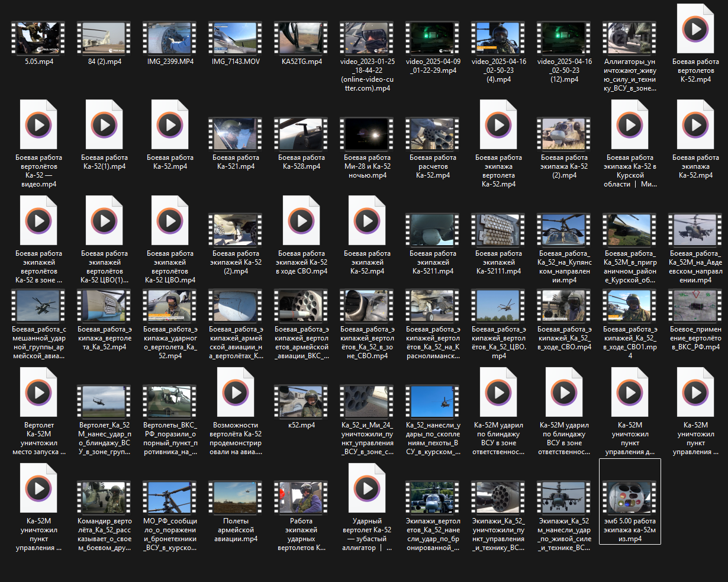The height and width of the screenshot is (582, 728).
Task: Click icon of Боевая работа экипажа вертолета Ка-52.mp4
Action: (x=498, y=125)
